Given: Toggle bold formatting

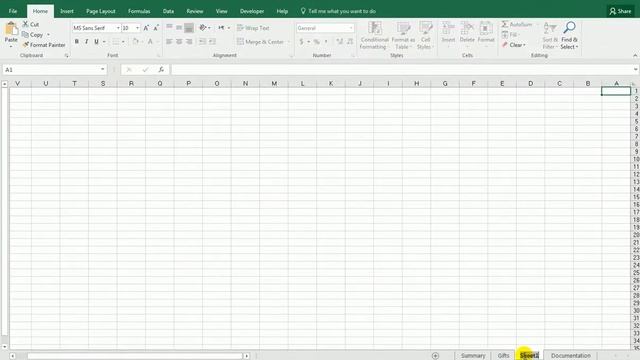Looking at the screenshot, I should pyautogui.click(x=76, y=41).
